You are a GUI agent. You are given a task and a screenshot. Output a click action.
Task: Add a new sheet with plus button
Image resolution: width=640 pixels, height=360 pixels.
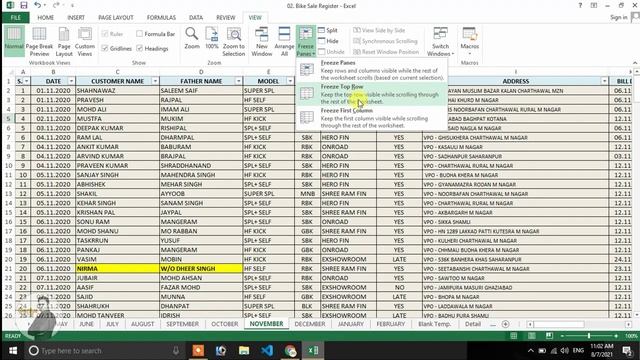click(505, 324)
